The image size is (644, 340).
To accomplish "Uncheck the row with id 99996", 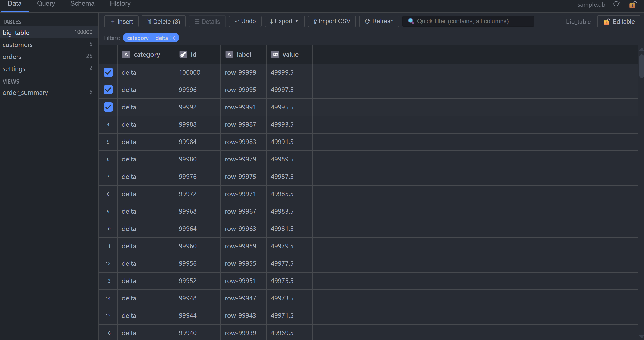I will (x=108, y=90).
